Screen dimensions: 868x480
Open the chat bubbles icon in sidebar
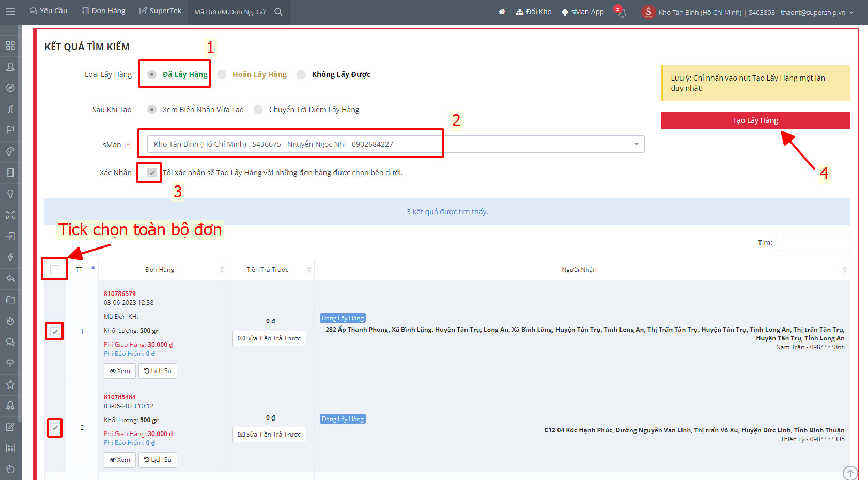click(10, 342)
